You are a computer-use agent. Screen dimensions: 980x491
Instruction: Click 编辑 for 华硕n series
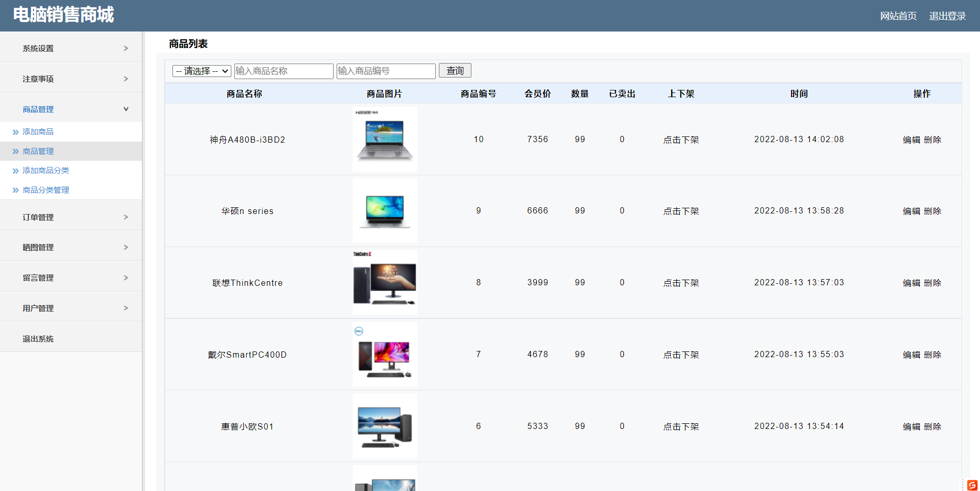(x=912, y=211)
